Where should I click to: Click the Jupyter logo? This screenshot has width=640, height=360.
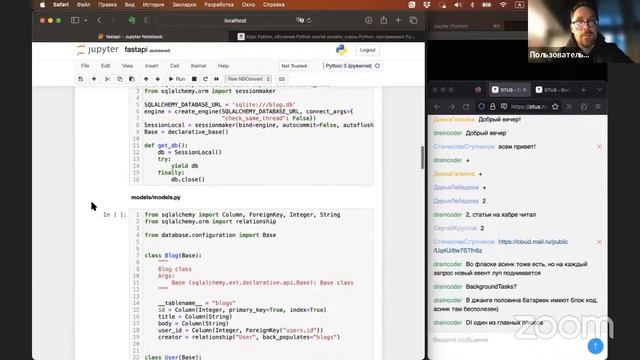98,50
